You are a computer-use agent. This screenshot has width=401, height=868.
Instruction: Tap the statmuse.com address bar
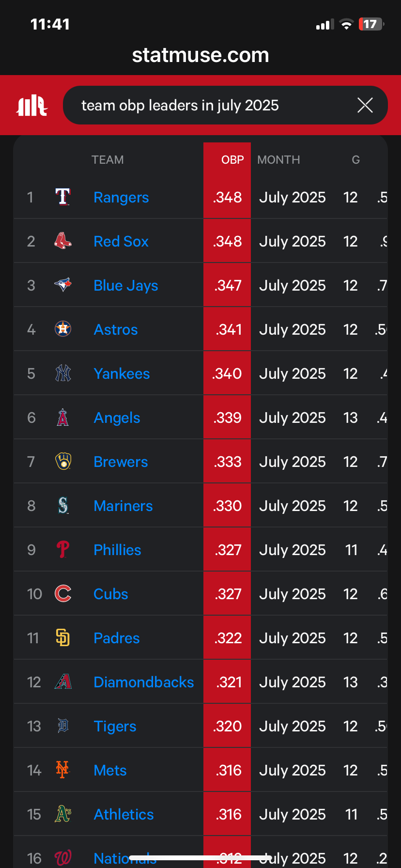[200, 55]
